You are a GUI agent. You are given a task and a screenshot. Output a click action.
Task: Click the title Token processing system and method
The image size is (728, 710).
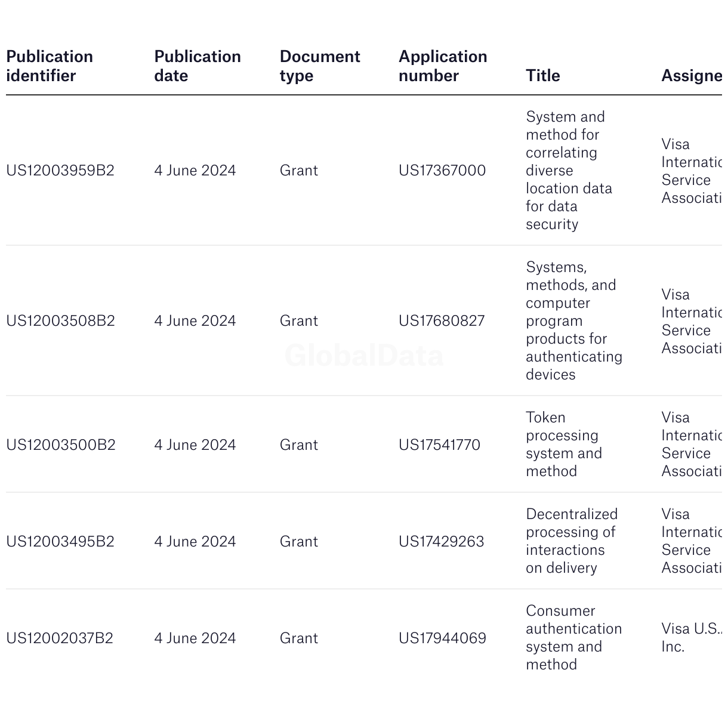click(x=564, y=445)
